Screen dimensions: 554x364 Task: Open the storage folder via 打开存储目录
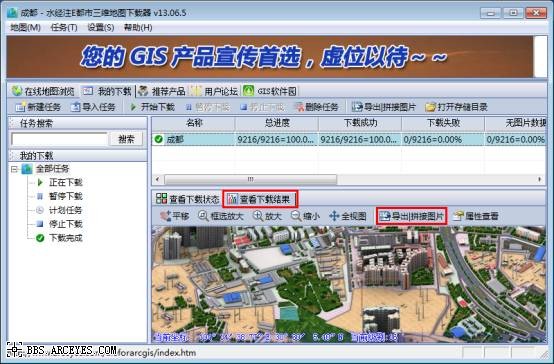pos(456,107)
